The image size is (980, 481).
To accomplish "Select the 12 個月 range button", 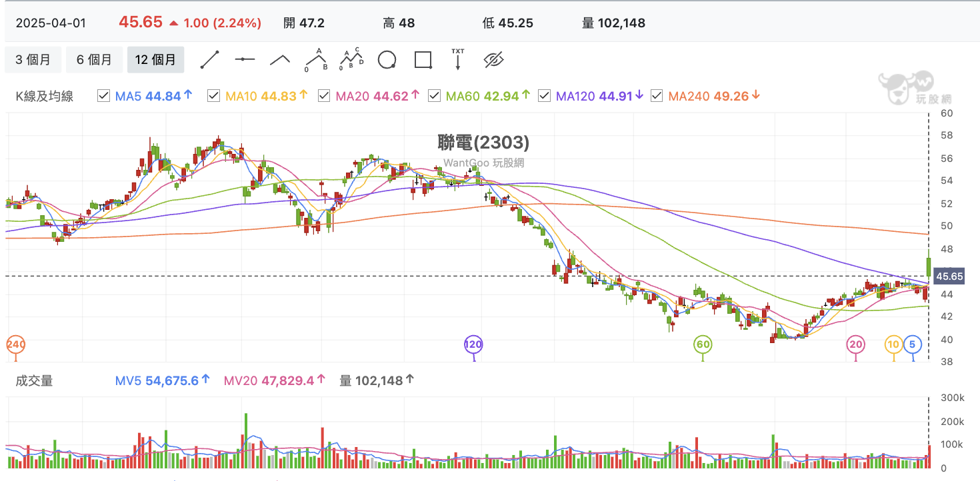I will [x=155, y=60].
